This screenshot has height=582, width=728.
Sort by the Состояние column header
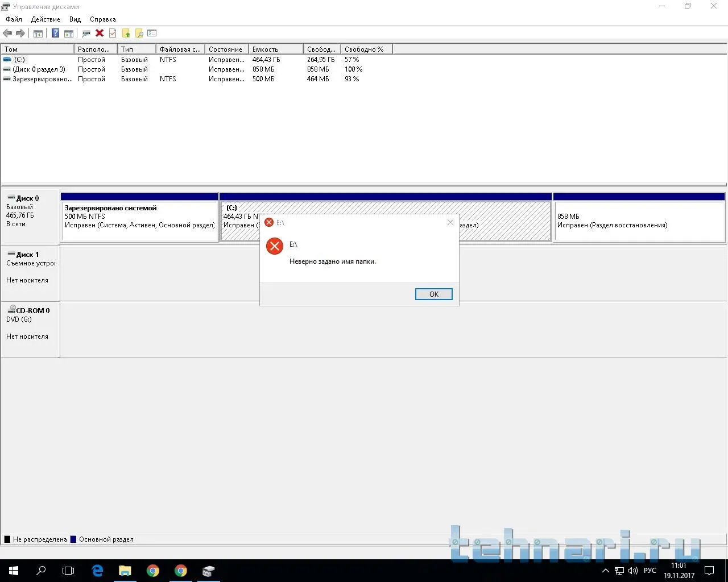(227, 49)
